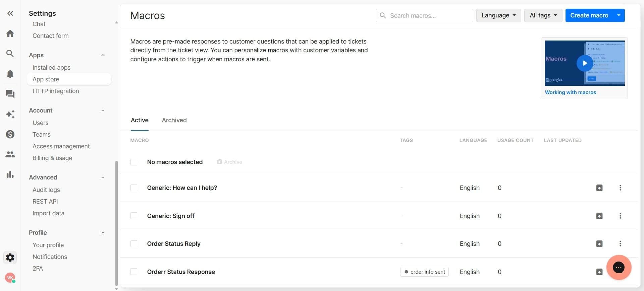
Task: Open the automation sparkle icon
Action: point(10,114)
